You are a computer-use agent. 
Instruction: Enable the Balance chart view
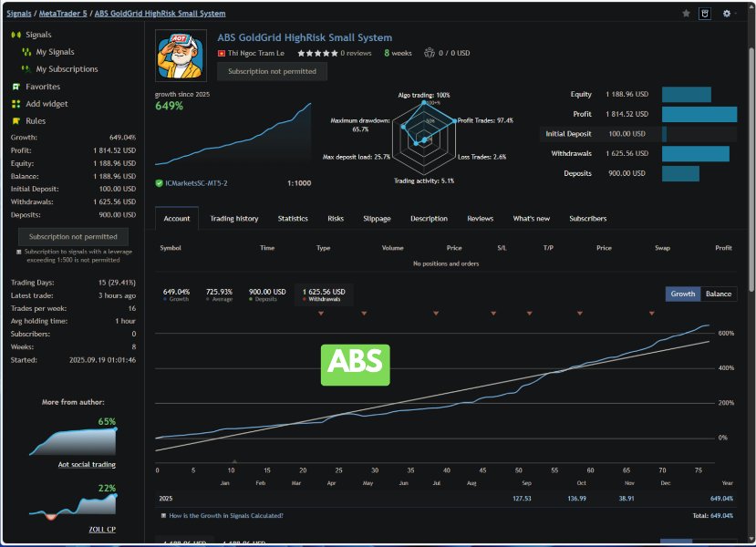[718, 294]
